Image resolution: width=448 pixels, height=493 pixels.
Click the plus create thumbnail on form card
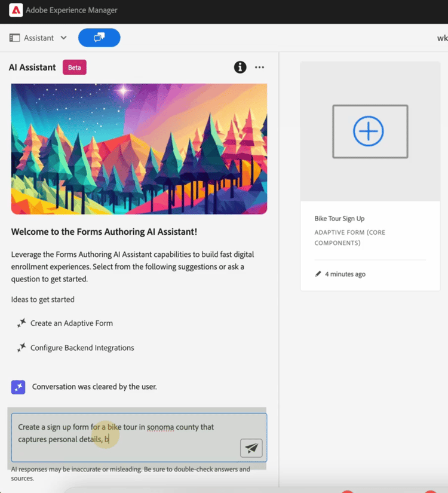[x=370, y=131]
